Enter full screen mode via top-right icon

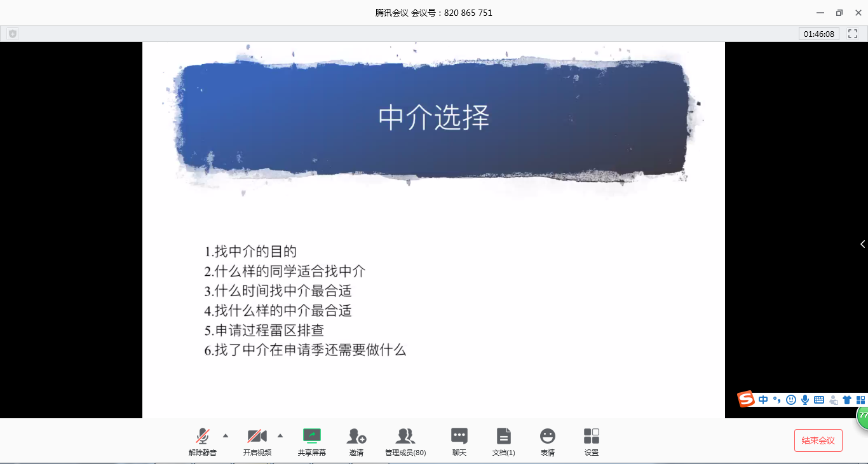point(852,34)
